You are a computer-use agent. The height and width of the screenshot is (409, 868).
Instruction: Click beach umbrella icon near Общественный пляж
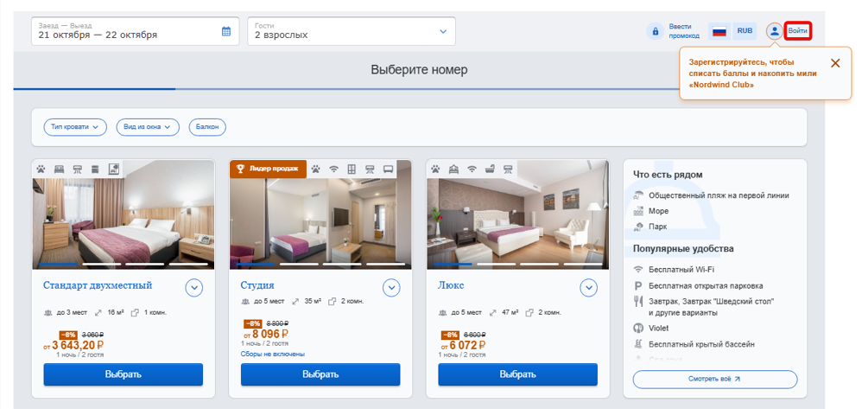click(638, 195)
